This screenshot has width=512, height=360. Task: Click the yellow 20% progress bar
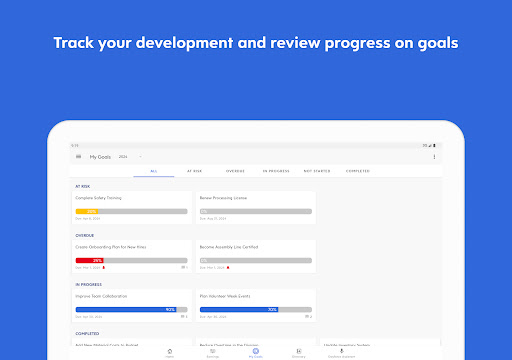[x=131, y=211]
